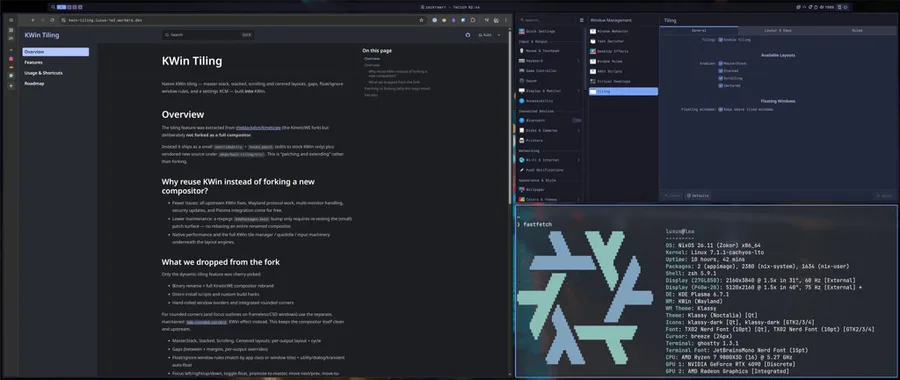Image resolution: width=900 pixels, height=380 pixels.
Task: Follow theblackdon/kineticwe link
Action: point(258,127)
